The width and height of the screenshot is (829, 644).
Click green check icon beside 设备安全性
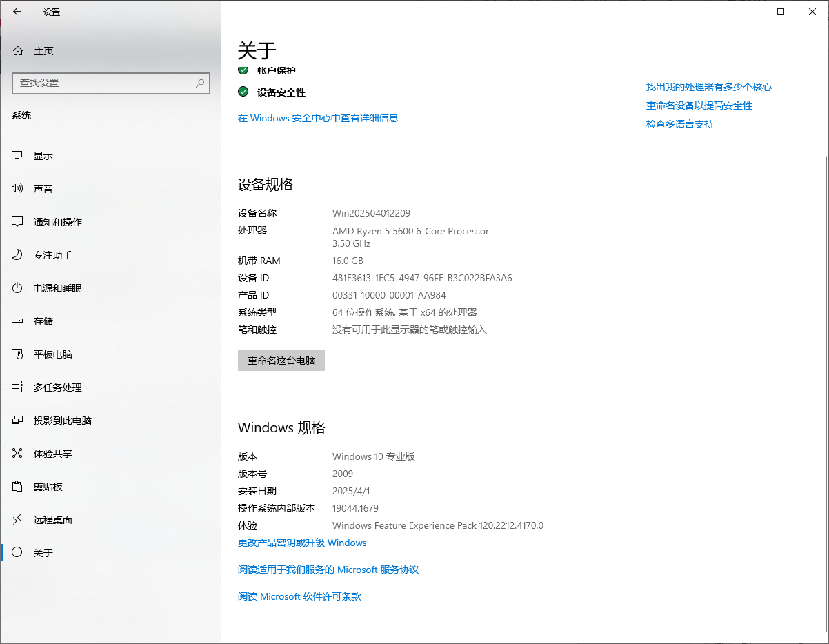tap(243, 92)
